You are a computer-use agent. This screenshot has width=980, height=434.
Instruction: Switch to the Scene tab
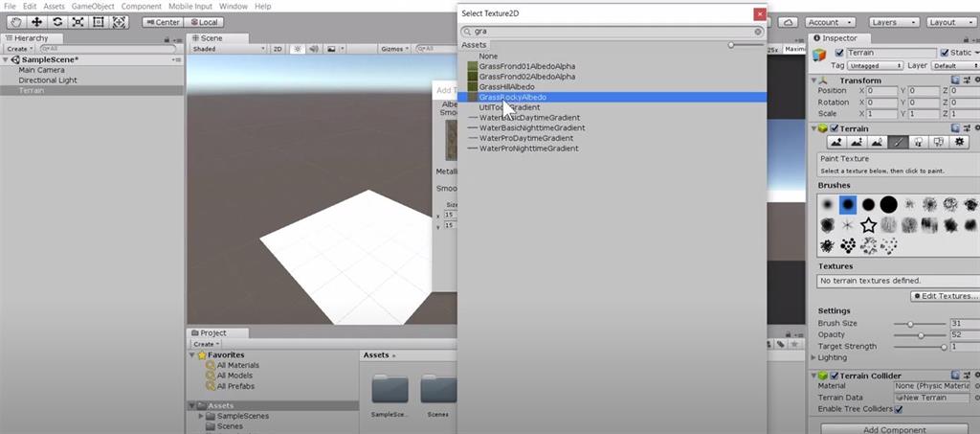click(x=212, y=38)
